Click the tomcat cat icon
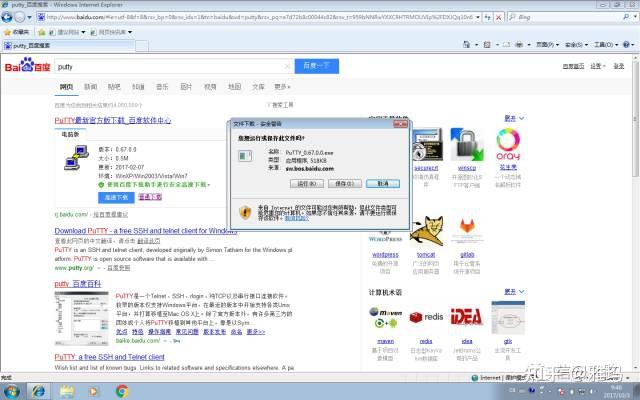 tap(427, 231)
